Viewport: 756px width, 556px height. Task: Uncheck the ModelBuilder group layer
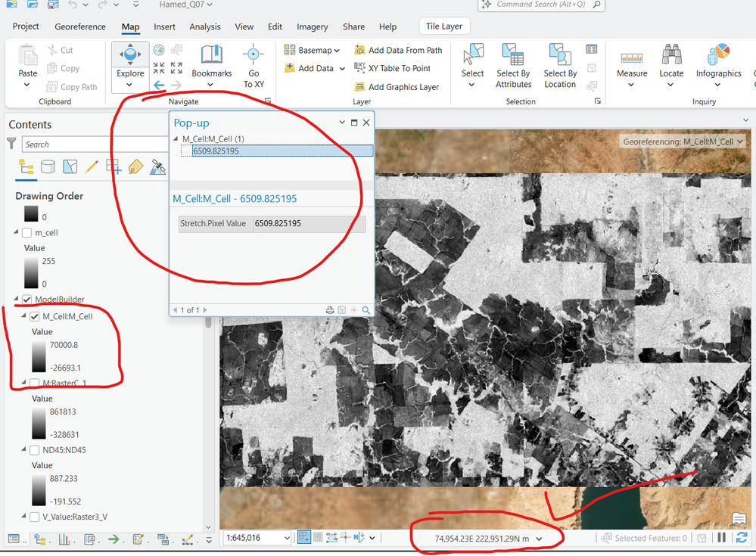click(x=27, y=300)
